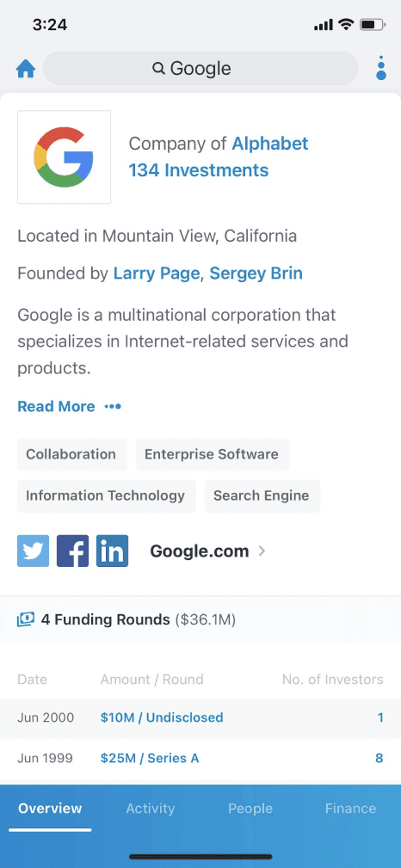Screen dimensions: 401x868
Task: View the 134 Investments link
Action: pos(199,170)
